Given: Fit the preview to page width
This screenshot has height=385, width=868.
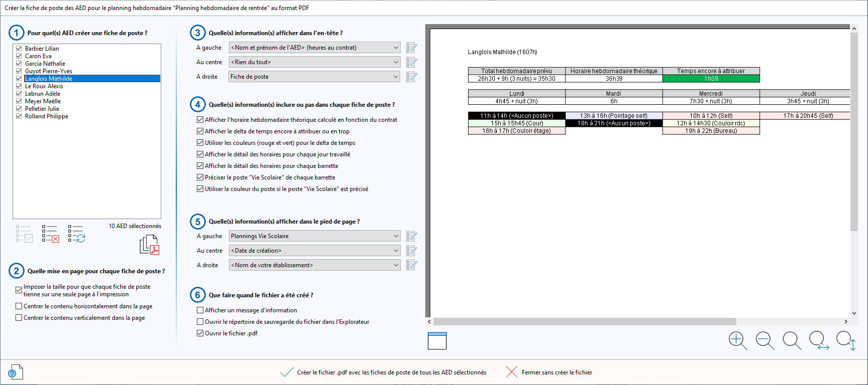Looking at the screenshot, I should coord(819,340).
